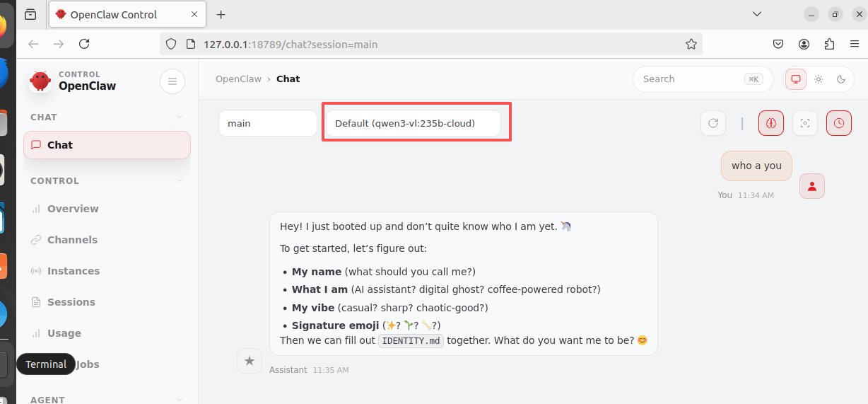Click the Chat breadcrumb label
The height and width of the screenshot is (404, 868).
(x=288, y=79)
